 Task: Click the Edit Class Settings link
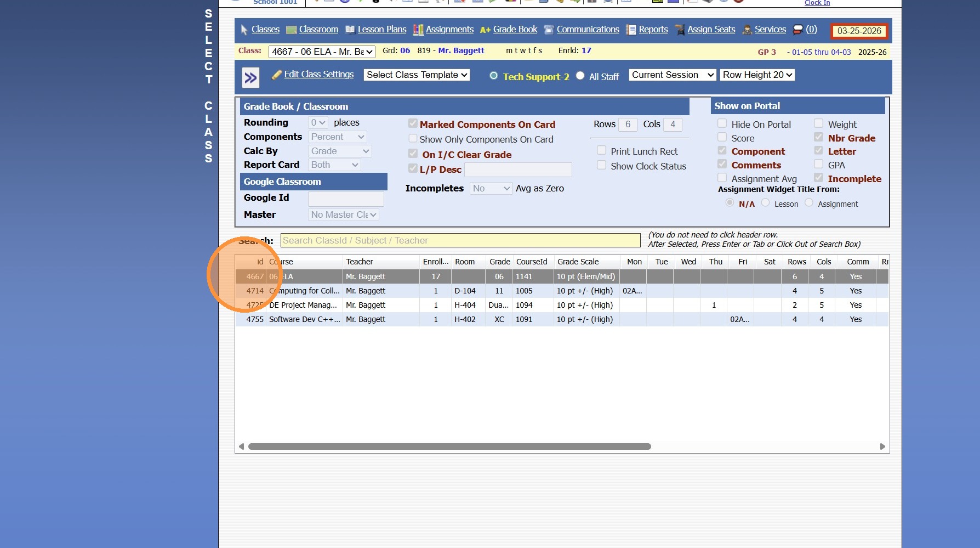pyautogui.click(x=318, y=75)
